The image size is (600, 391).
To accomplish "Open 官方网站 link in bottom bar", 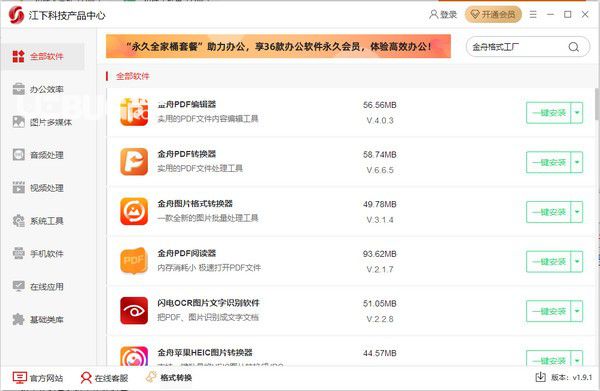I will coord(38,378).
